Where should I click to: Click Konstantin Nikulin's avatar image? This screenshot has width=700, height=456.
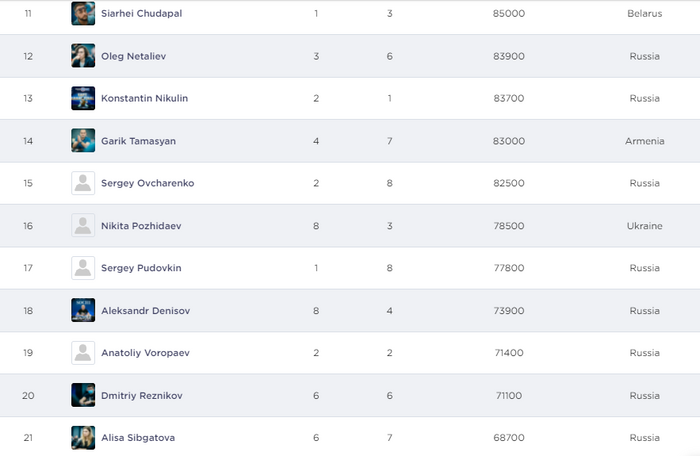(83, 98)
